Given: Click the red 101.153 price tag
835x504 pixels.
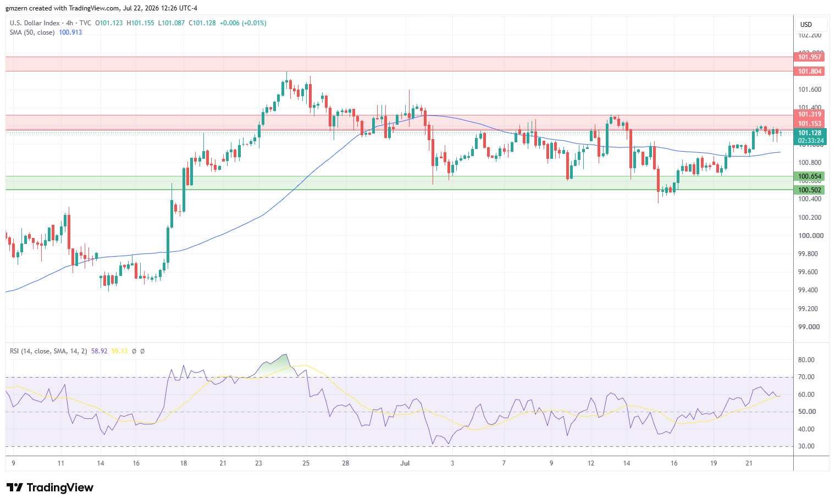Looking at the screenshot, I should [810, 124].
